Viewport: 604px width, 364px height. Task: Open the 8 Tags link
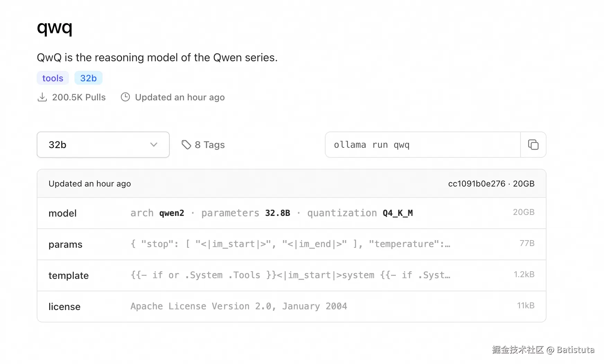[210, 145]
